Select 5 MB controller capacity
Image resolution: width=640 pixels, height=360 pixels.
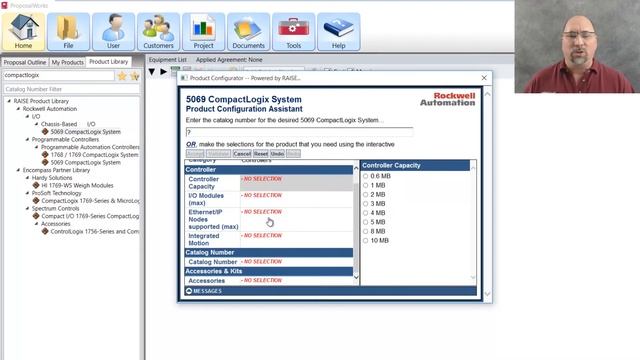click(x=365, y=222)
